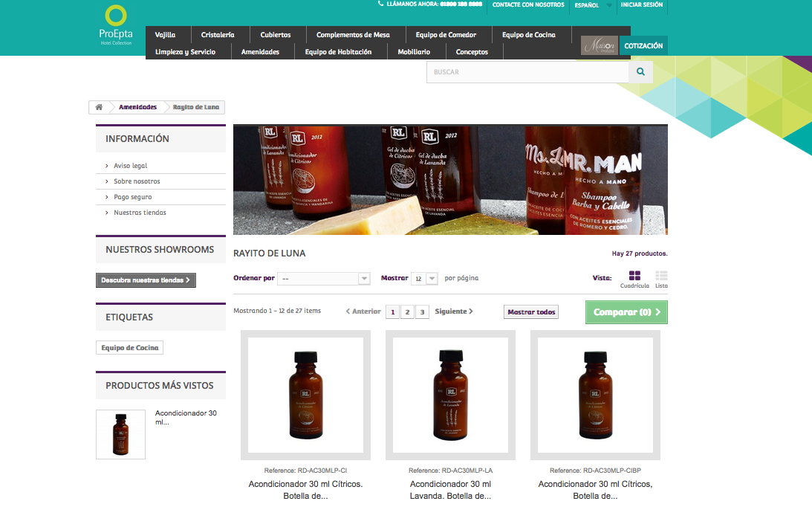Open the Equipo de Comedor menu
Screen dimensions: 812x507
coord(446,35)
